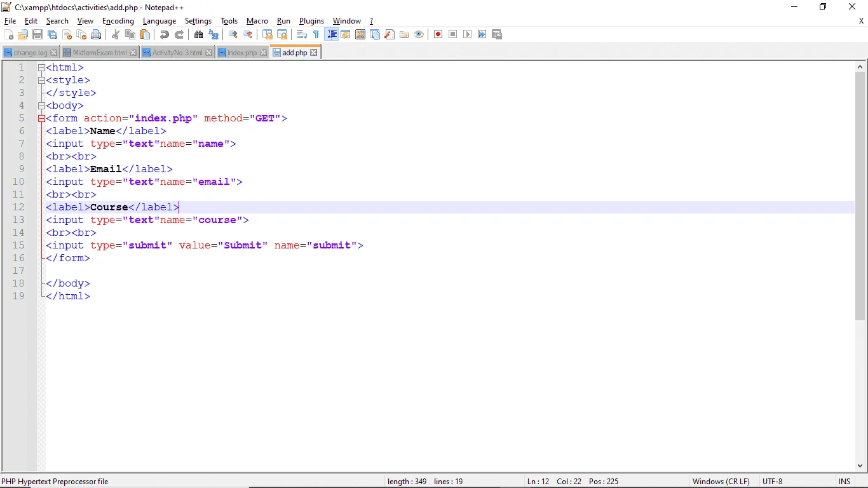Start macro recording with red dot
Screen dimensions: 868x488
click(x=438, y=34)
